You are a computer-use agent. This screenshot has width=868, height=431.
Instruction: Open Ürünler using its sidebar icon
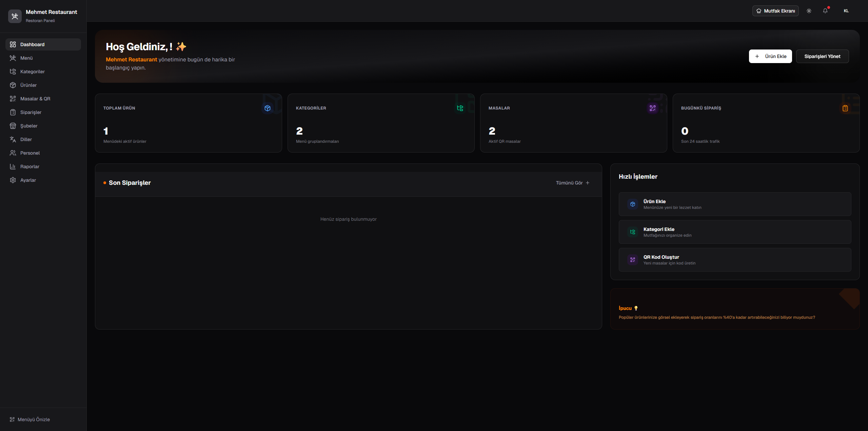13,85
